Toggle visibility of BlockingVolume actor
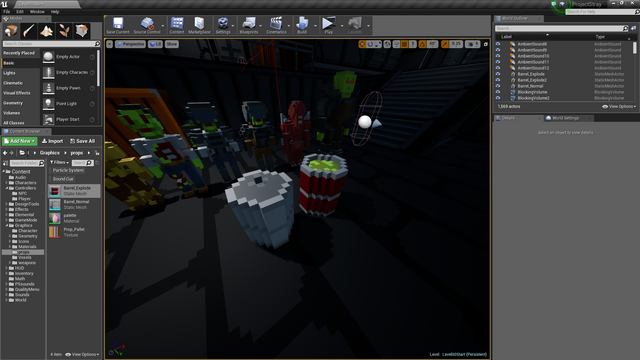 [498, 92]
